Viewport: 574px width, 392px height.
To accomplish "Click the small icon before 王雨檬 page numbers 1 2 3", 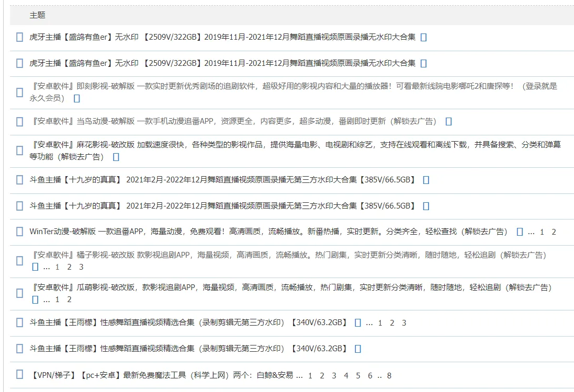I will [x=358, y=322].
